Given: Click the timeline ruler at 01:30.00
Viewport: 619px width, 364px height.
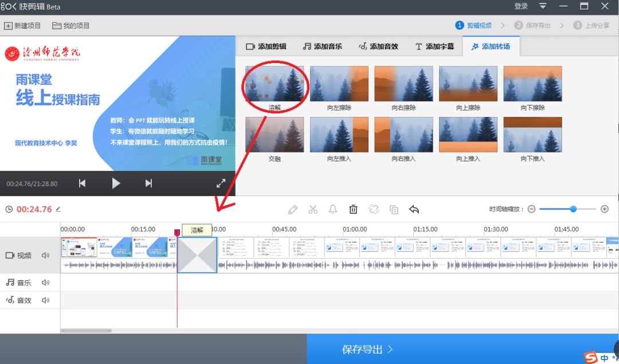Looking at the screenshot, I should tap(496, 229).
